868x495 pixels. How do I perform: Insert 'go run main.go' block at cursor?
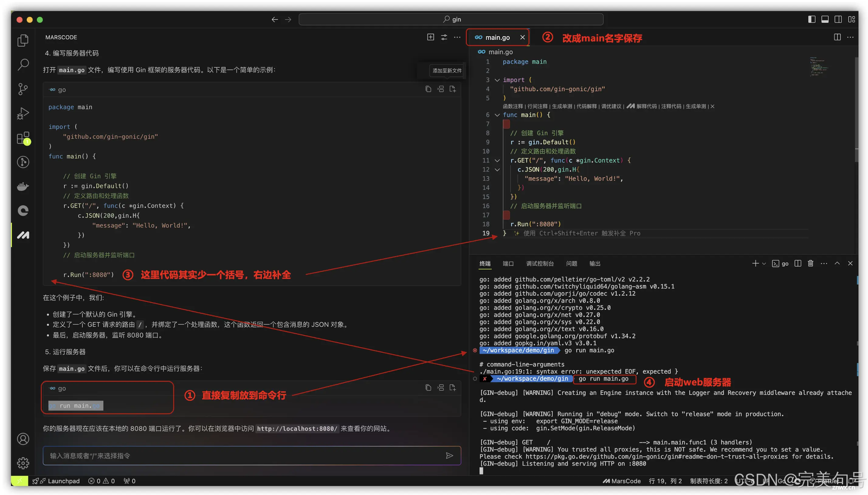[x=440, y=387]
